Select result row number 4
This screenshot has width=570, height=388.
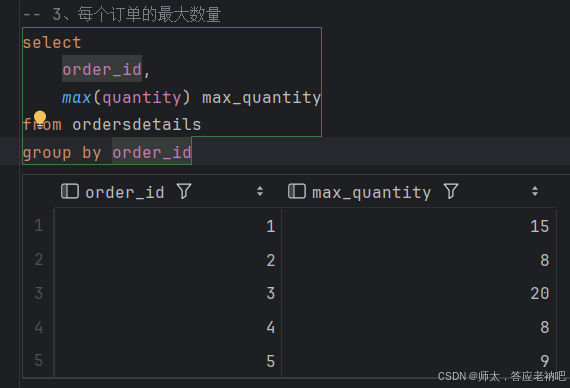(x=39, y=327)
